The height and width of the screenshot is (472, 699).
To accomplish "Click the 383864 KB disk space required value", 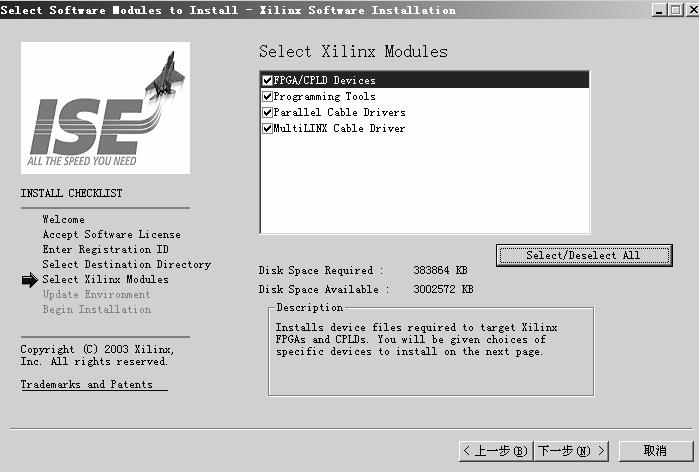I will click(x=440, y=270).
